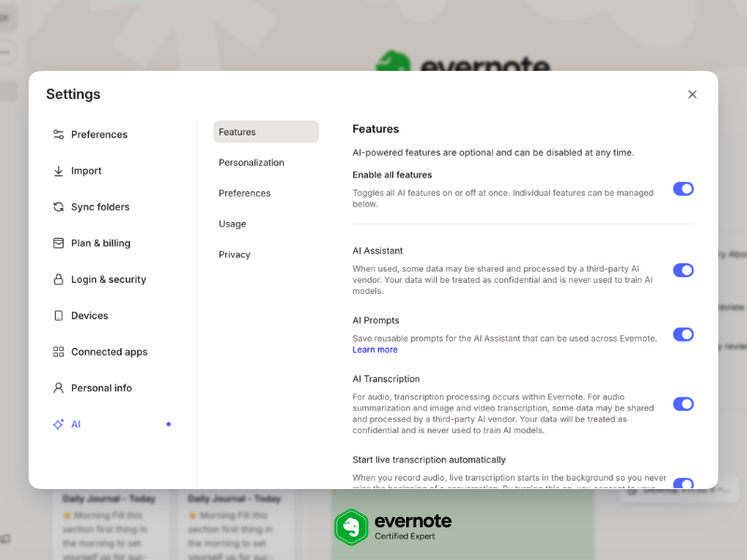Click the Import download arrow icon
This screenshot has width=747, height=560.
pyautogui.click(x=58, y=171)
